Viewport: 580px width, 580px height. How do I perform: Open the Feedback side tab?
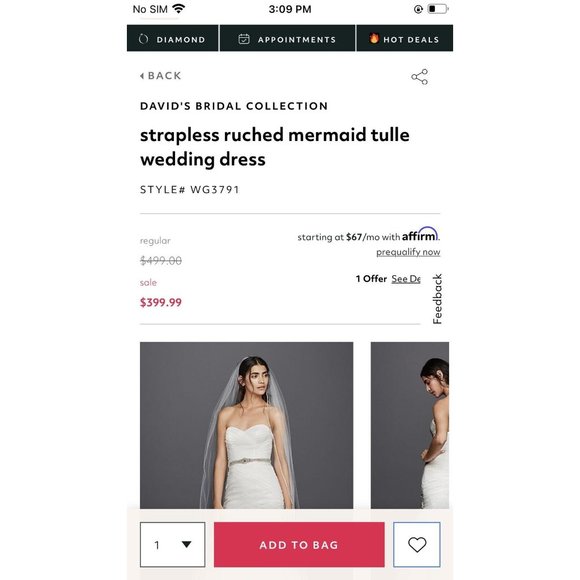[438, 299]
